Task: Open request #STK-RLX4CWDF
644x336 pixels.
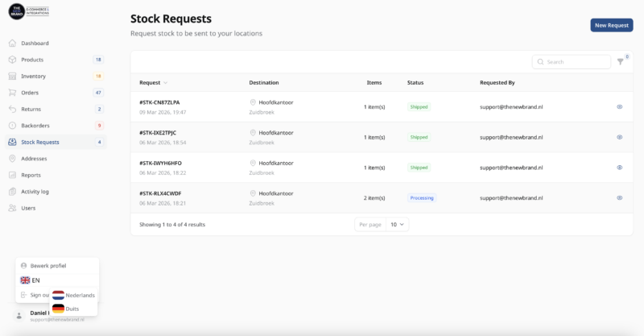Action: [160, 193]
